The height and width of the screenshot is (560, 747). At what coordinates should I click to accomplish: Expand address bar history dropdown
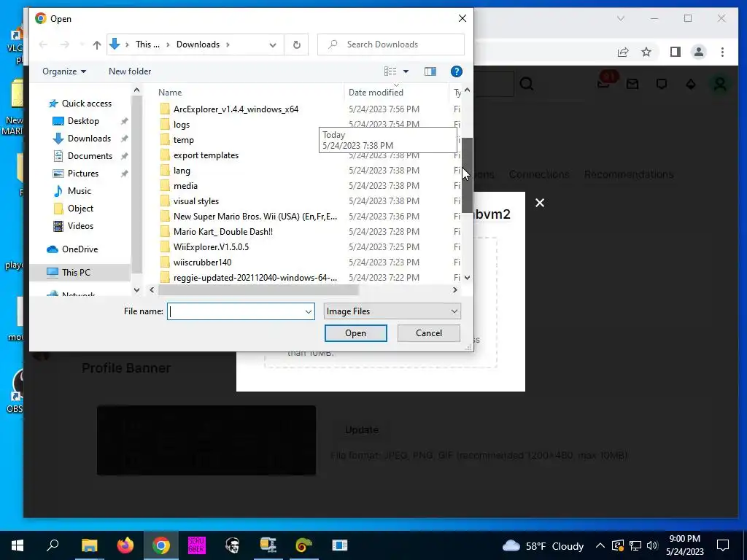(273, 44)
